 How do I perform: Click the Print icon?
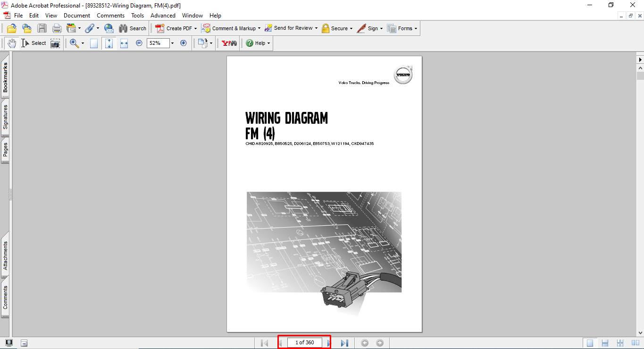coord(57,28)
